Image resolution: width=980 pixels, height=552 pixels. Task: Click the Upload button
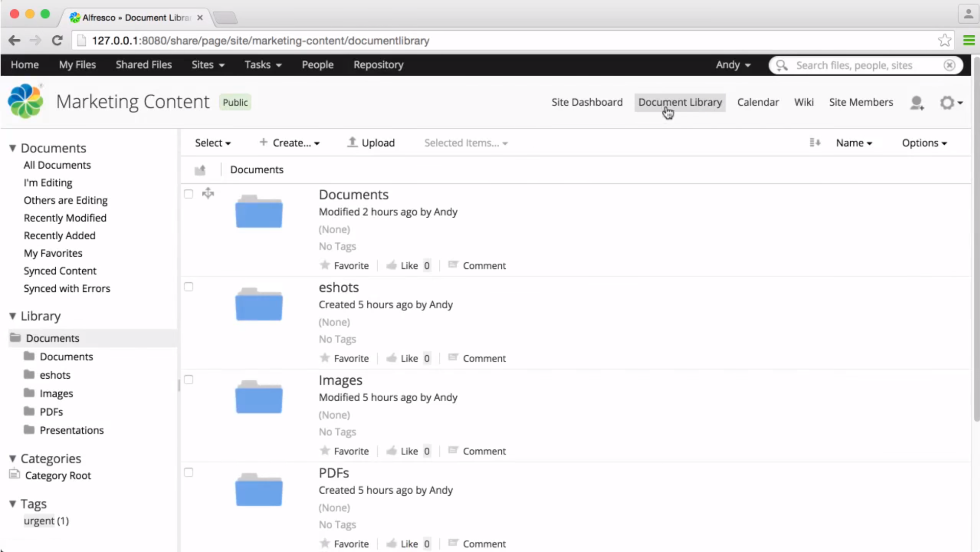(371, 143)
